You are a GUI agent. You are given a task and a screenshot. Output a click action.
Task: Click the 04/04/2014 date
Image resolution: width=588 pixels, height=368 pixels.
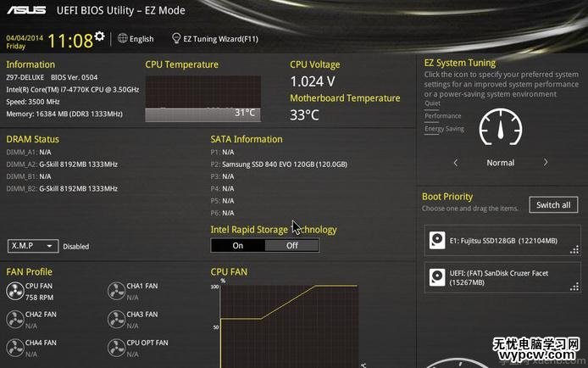click(x=25, y=38)
